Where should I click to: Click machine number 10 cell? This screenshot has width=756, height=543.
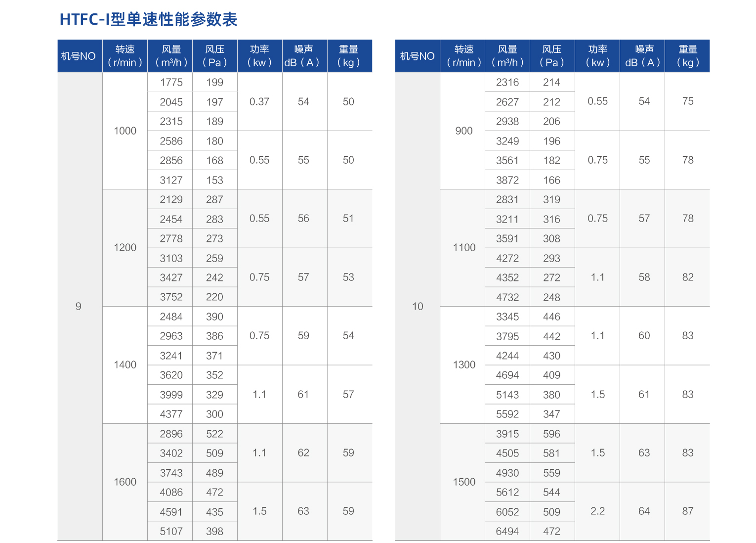(418, 306)
